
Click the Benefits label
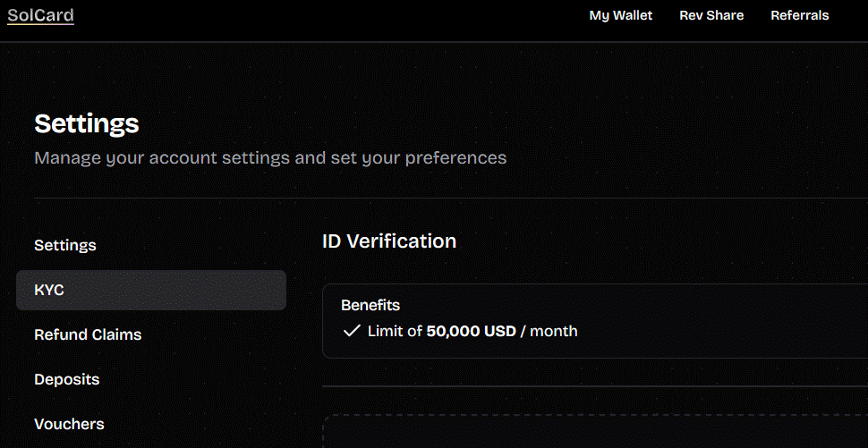click(x=370, y=305)
